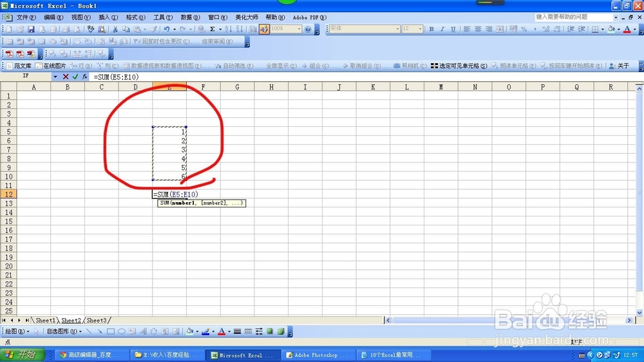Open the Format menu (格式)
644x362 pixels.
[x=135, y=17]
